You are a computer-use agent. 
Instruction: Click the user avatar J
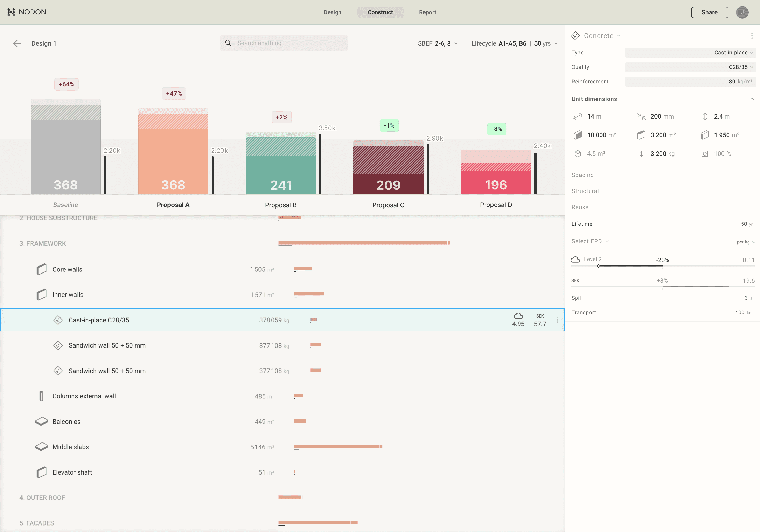(742, 12)
